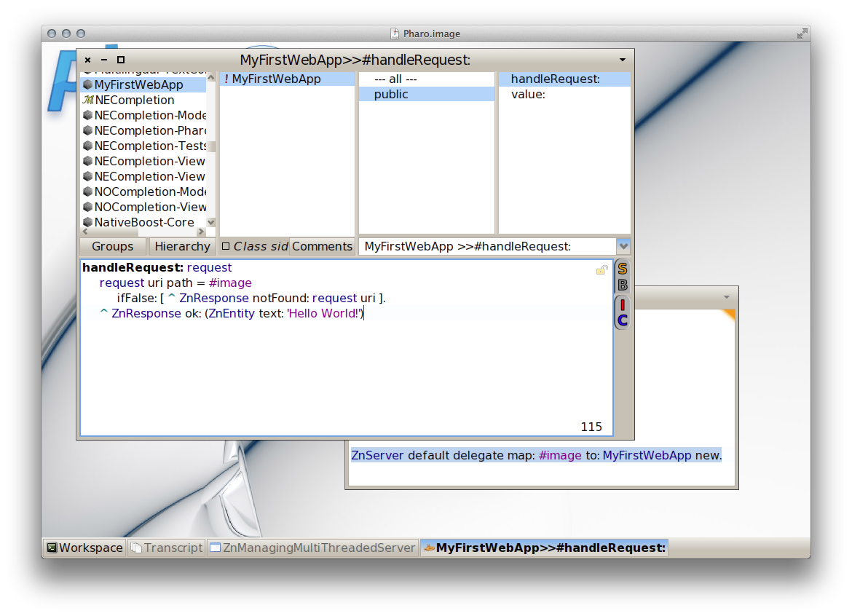Image resolution: width=852 pixels, height=616 pixels.
Task: Click the Pharo.image document icon in the title bar
Action: point(395,33)
